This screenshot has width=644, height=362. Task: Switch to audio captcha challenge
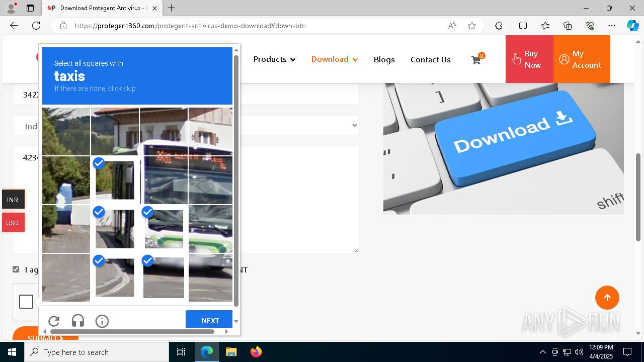78,321
